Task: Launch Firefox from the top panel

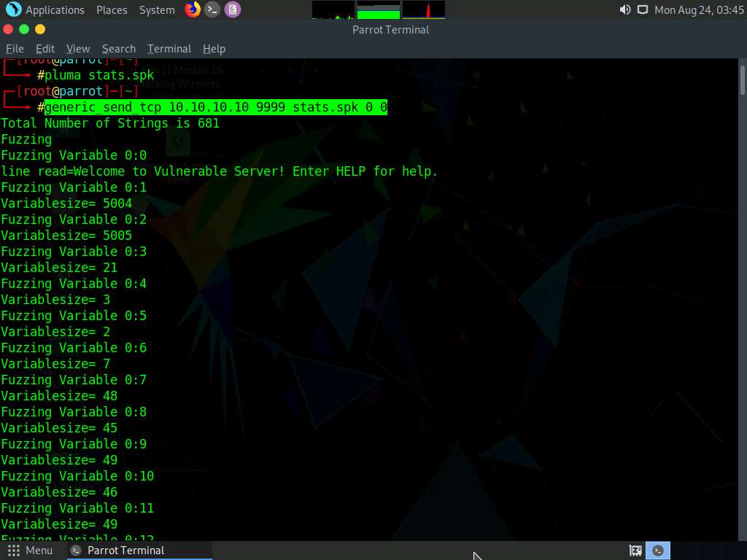Action: click(193, 9)
